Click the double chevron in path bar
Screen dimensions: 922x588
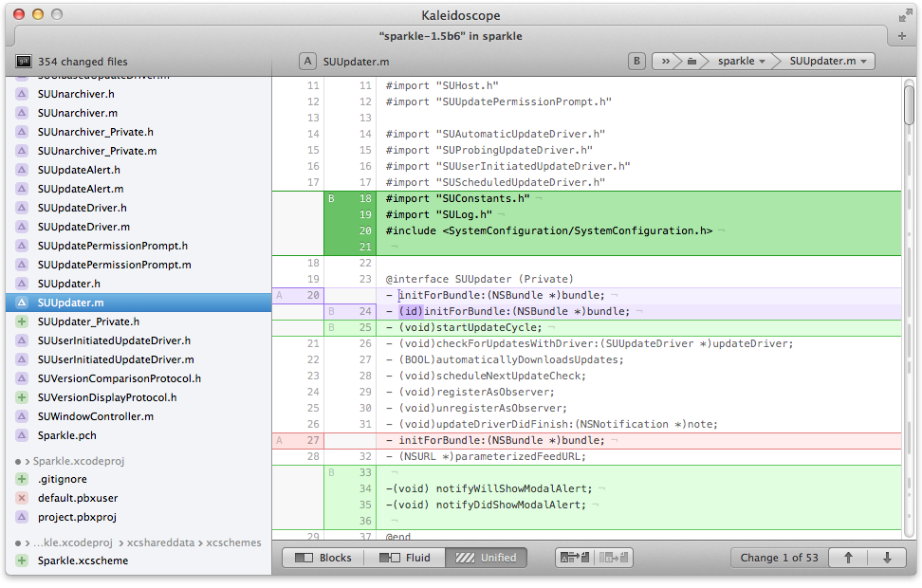[666, 61]
